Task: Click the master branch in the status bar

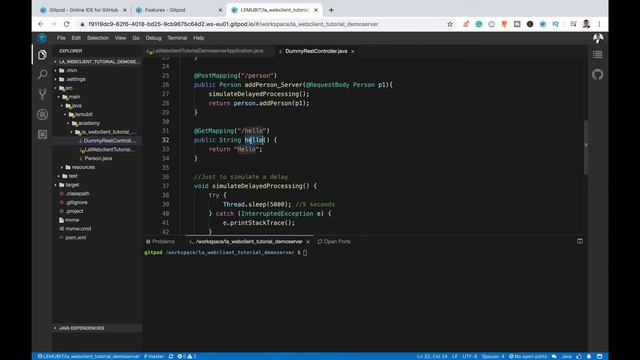Action: click(x=154, y=356)
